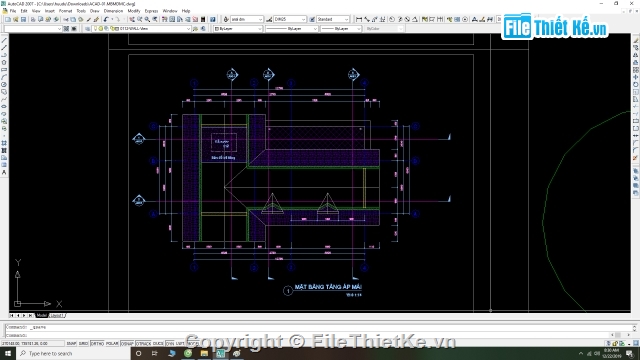Viewport: 640px width, 360px height.
Task: Open the Modify menu
Action: coord(134,11)
